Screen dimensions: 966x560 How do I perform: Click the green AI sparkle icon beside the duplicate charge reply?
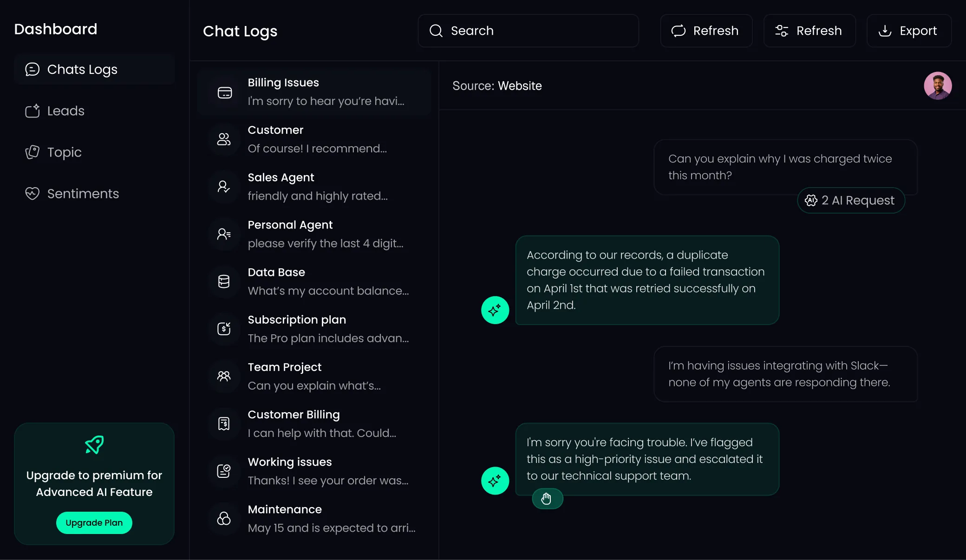495,310
